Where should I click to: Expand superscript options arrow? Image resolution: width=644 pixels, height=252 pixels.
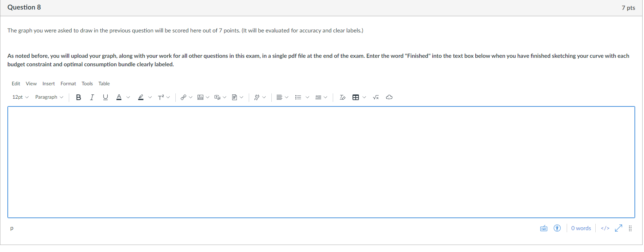(168, 97)
